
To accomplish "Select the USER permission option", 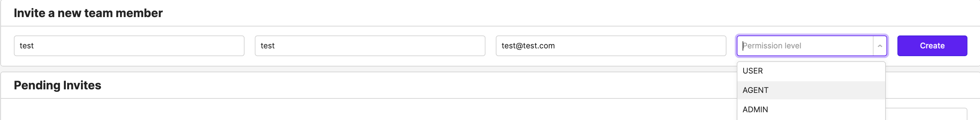I will [x=811, y=71].
